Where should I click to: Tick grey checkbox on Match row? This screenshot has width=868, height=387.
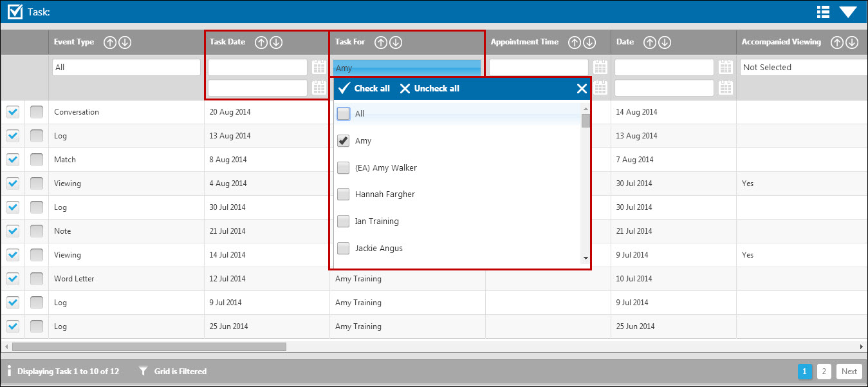(37, 160)
